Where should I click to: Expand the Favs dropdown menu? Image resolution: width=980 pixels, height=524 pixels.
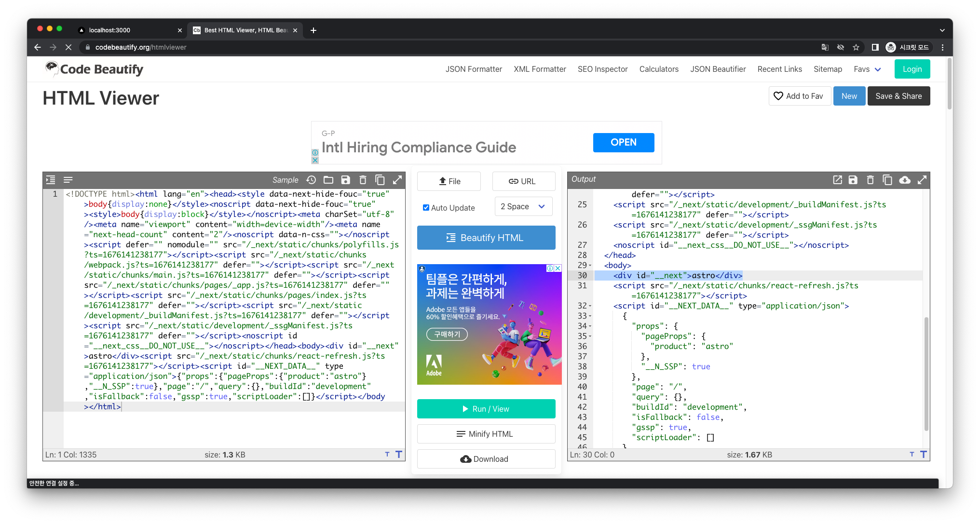[x=867, y=69]
